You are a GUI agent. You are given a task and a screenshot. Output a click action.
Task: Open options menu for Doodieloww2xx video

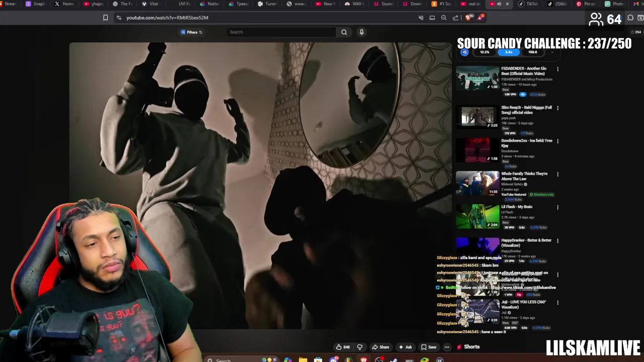(x=557, y=141)
